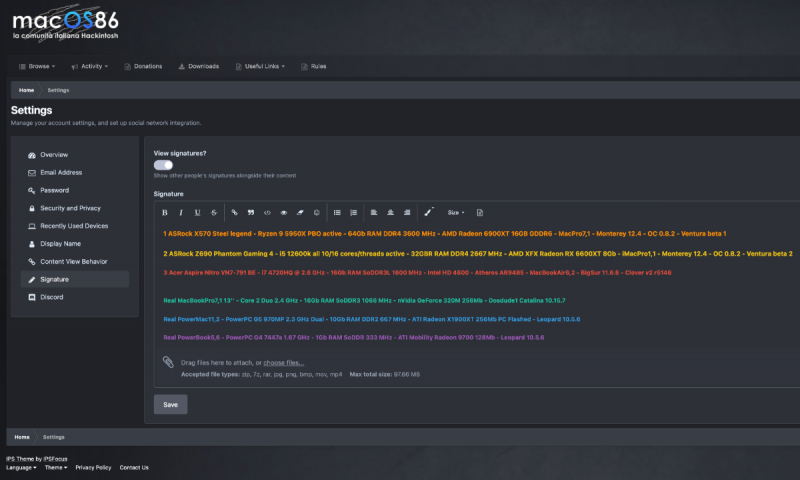Image resolution: width=800 pixels, height=480 pixels.
Task: Click the ASRock Z690 Phantom Gaming signature line
Action: (478, 254)
